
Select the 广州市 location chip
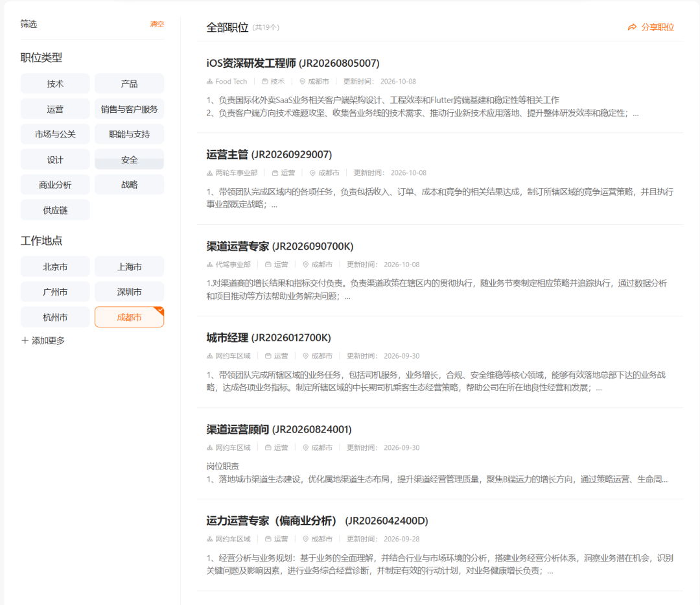55,292
